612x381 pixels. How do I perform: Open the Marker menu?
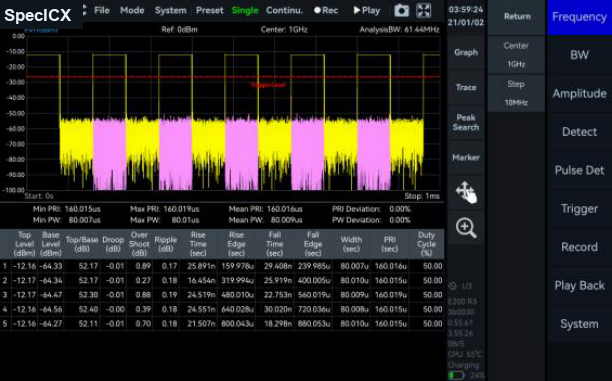466,157
